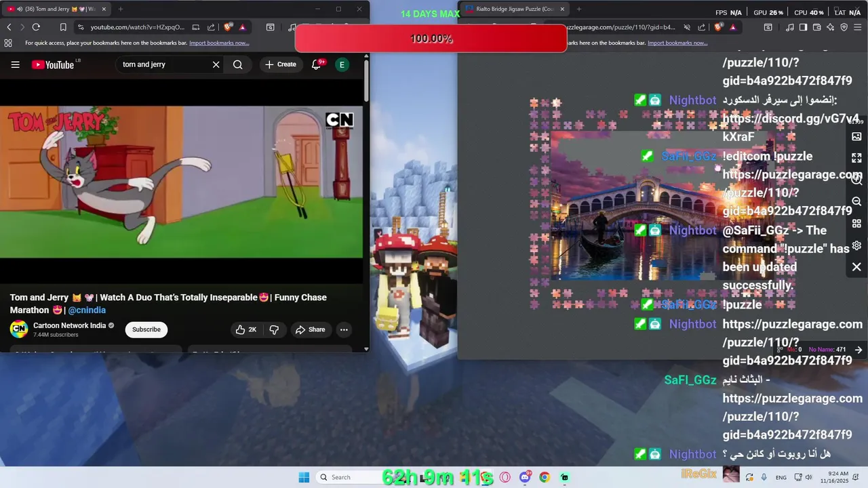Open Brave Shields in YouTube window
Screen dimensions: 868x488
(x=228, y=27)
